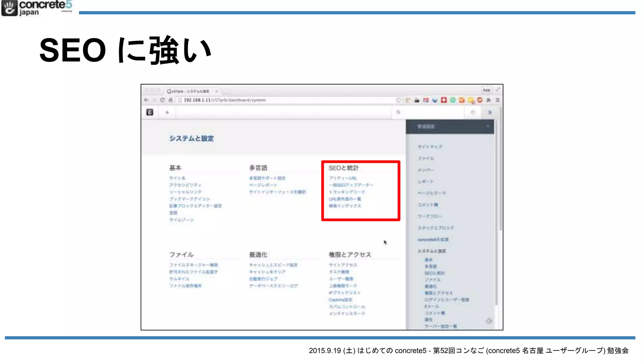The image size is (644, 362).
Task: Open サイト名 under 基本
Action: 177,178
